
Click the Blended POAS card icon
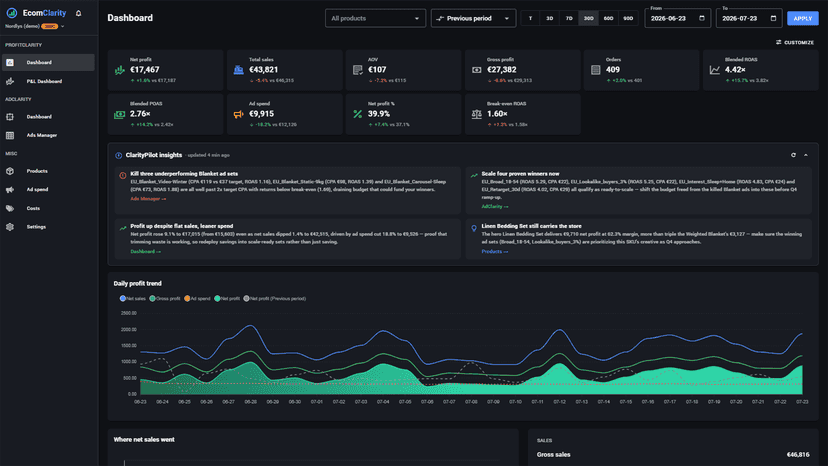pyautogui.click(x=119, y=114)
